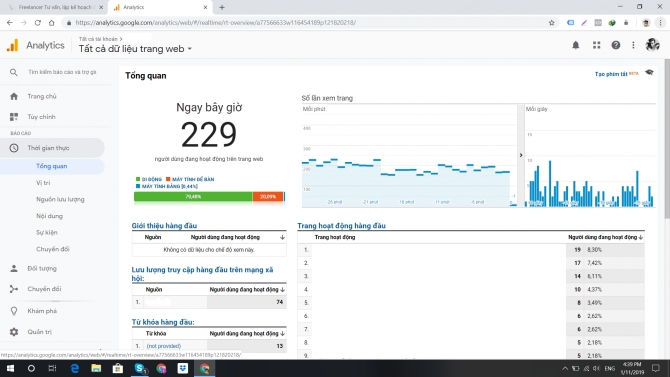Expand per-second chart with arrow
The image size is (670, 377).
[x=521, y=155]
